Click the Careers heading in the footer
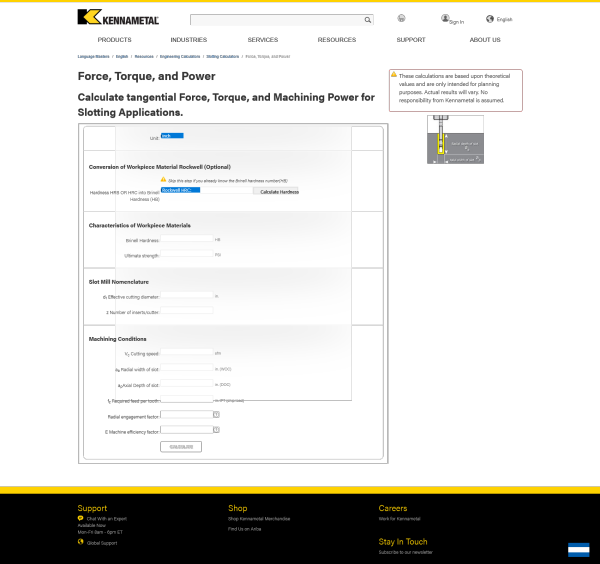 (x=393, y=508)
